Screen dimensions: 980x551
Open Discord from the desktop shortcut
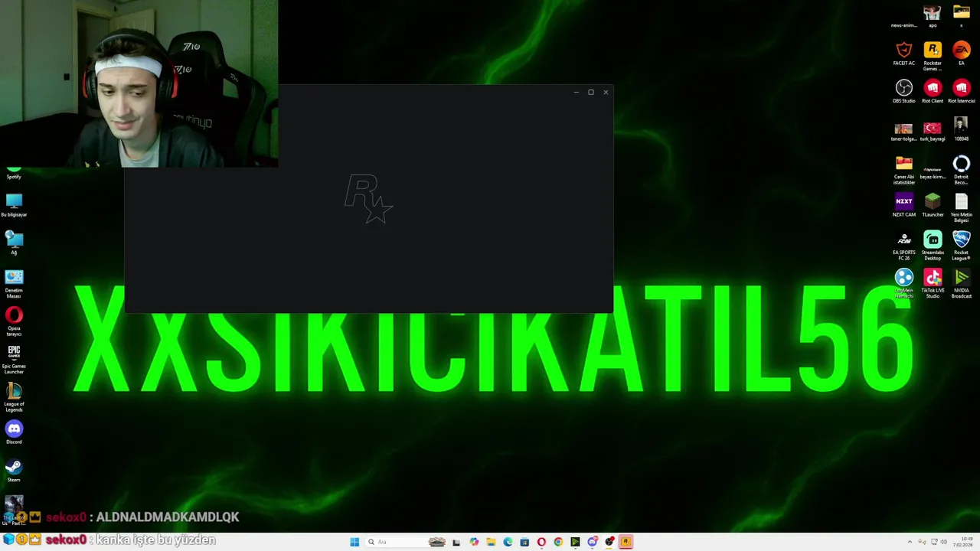pos(14,432)
